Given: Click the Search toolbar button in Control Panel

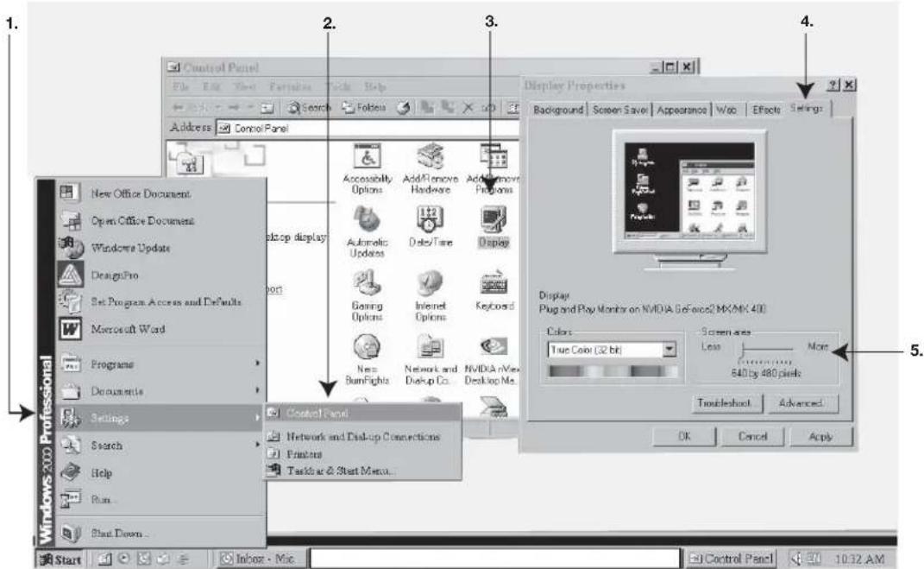Looking at the screenshot, I should click(x=309, y=107).
